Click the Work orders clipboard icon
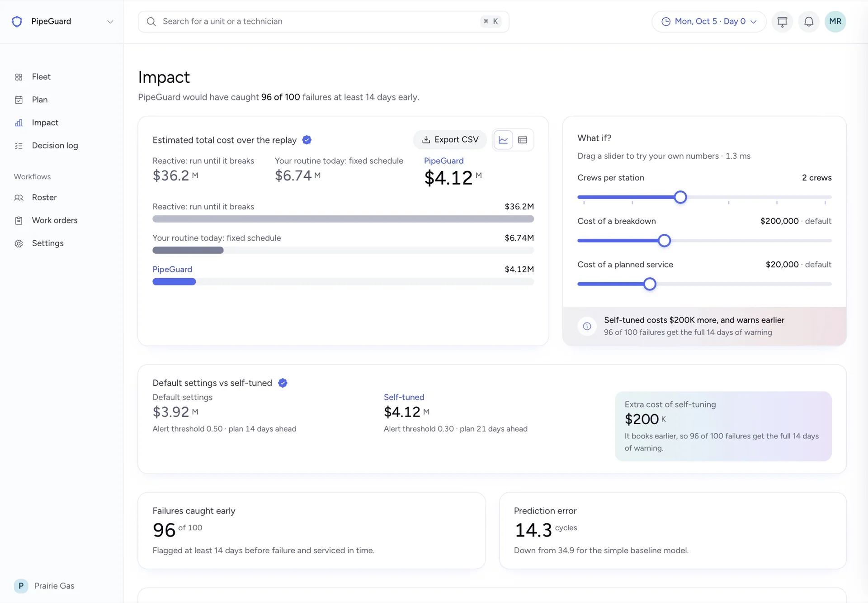This screenshot has height=603, width=868. pos(19,220)
